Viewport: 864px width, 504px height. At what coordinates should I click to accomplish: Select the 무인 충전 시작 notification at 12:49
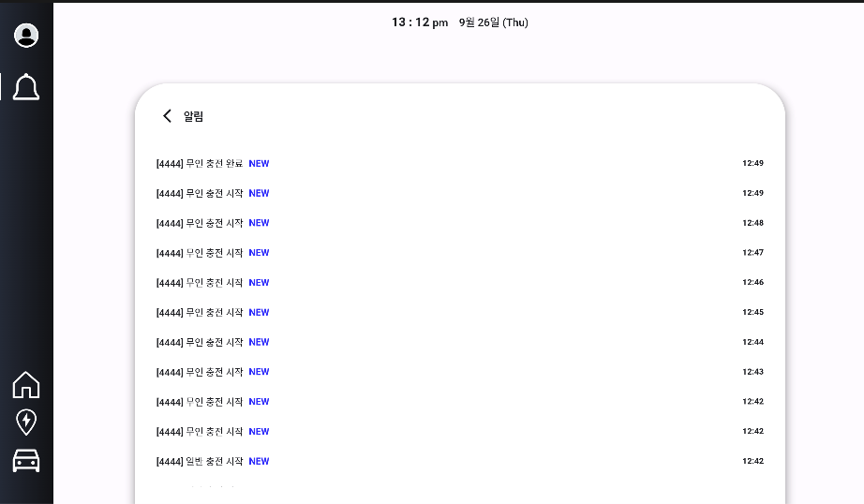(x=200, y=193)
